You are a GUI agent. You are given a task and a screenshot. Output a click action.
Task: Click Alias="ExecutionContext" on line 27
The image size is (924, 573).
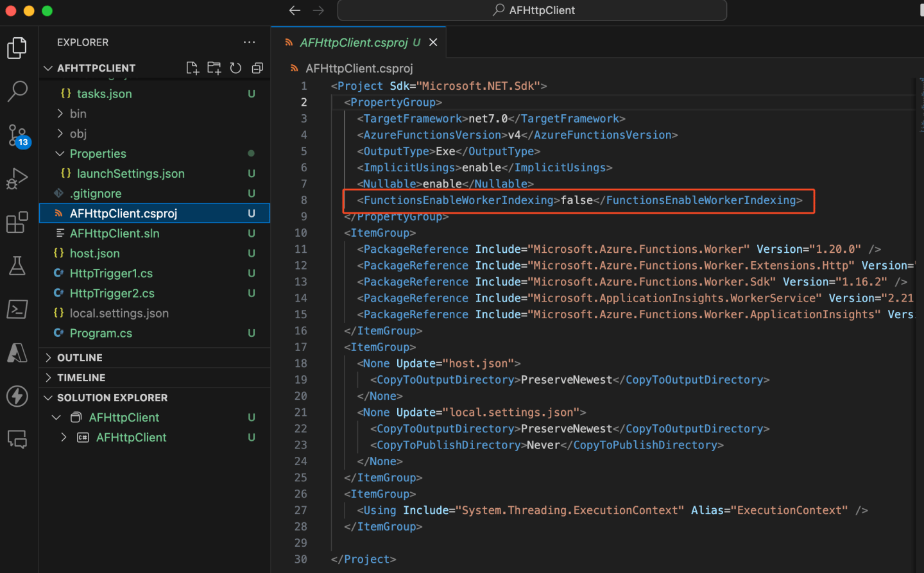click(x=769, y=510)
